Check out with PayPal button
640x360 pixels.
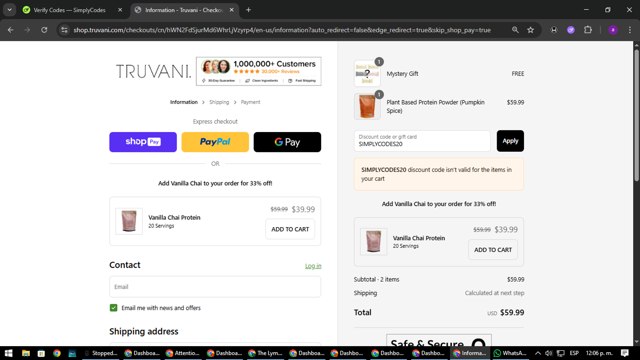[x=215, y=142]
